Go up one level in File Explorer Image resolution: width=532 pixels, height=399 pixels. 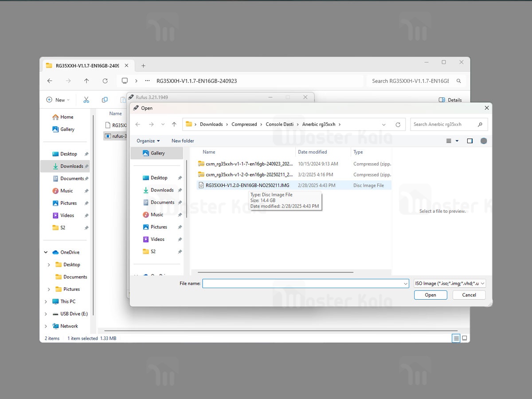click(86, 81)
